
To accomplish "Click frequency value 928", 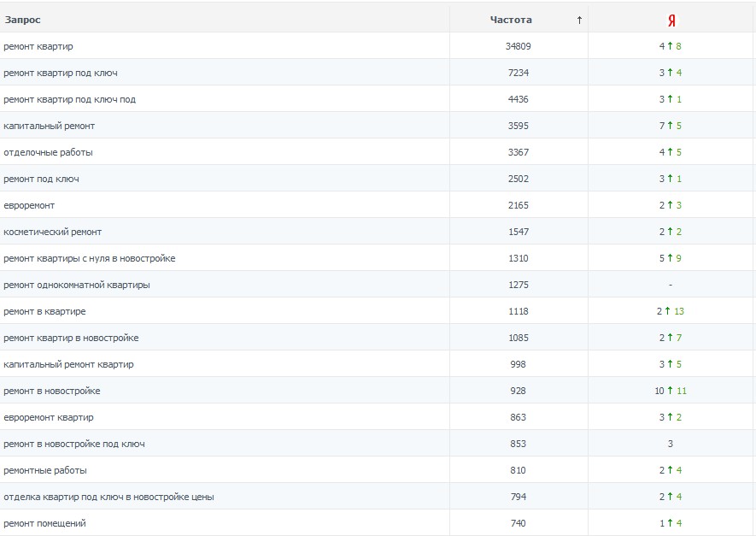I will click(x=519, y=392).
